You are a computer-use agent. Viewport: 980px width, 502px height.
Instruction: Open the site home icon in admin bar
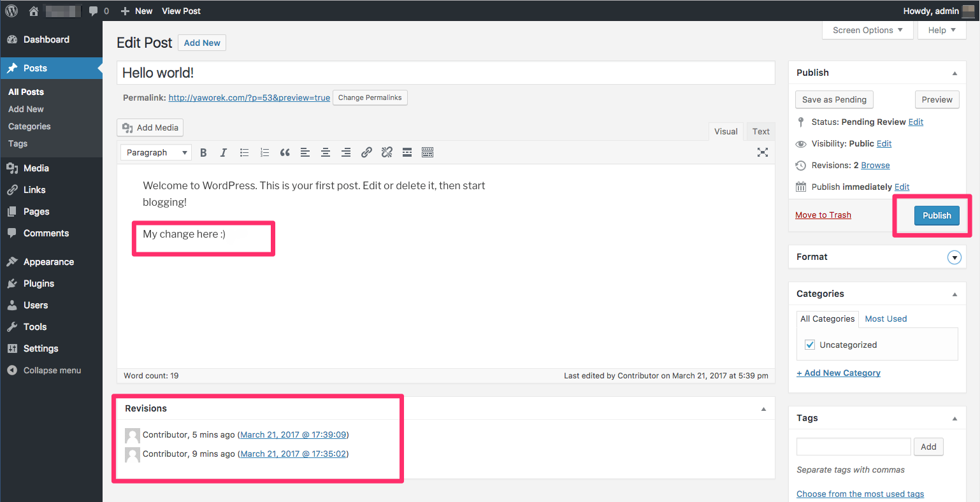[x=34, y=11]
